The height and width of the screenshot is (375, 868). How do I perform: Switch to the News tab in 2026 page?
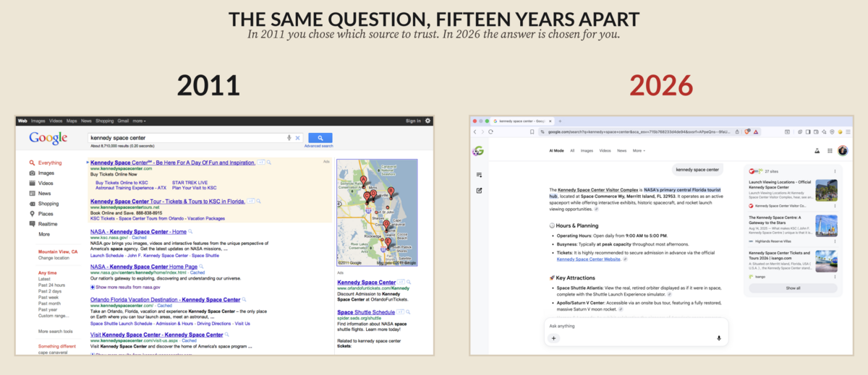[x=621, y=151]
